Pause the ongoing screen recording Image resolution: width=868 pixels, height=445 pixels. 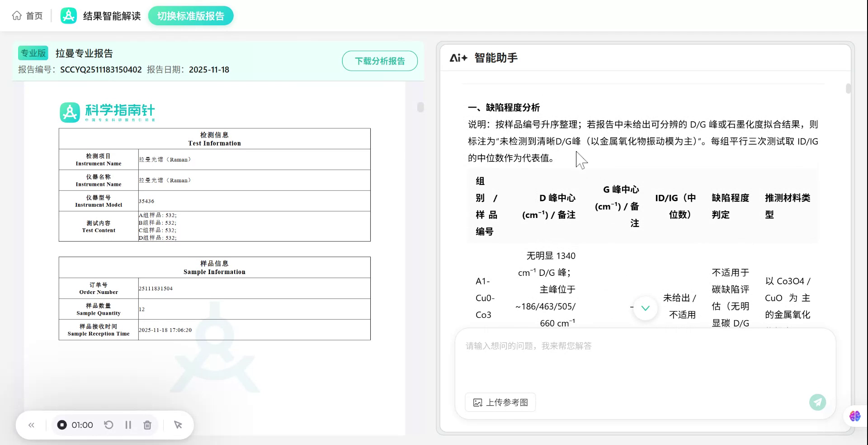point(128,425)
